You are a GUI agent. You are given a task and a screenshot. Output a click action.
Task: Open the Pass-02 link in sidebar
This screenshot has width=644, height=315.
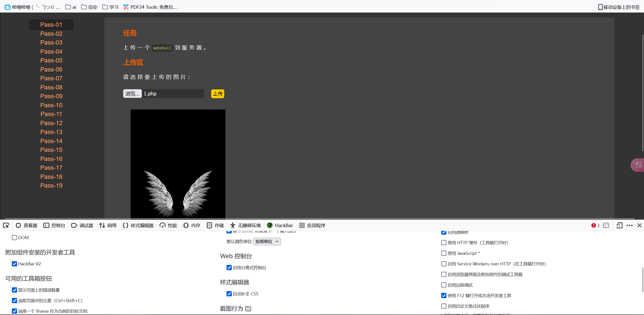click(51, 34)
